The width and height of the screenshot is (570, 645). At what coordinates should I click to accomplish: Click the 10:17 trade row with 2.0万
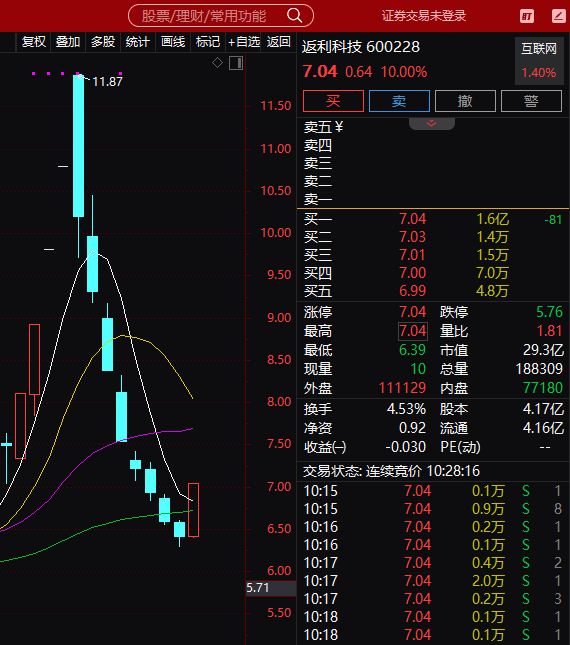tap(431, 581)
